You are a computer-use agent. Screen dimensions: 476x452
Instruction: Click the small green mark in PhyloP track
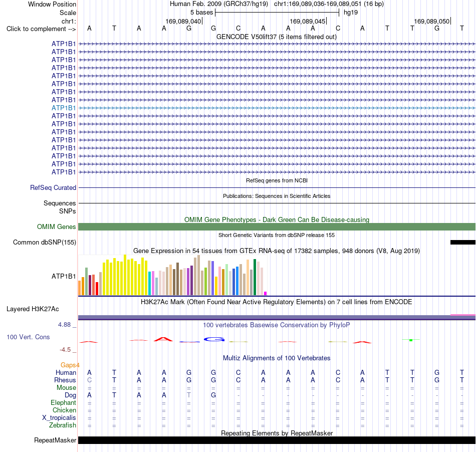tap(411, 340)
